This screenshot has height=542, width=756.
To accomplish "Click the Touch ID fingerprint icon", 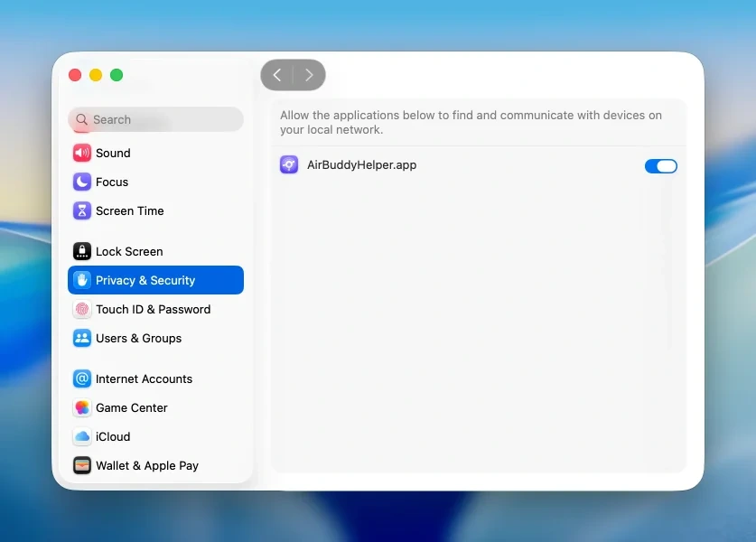I will click(x=82, y=309).
